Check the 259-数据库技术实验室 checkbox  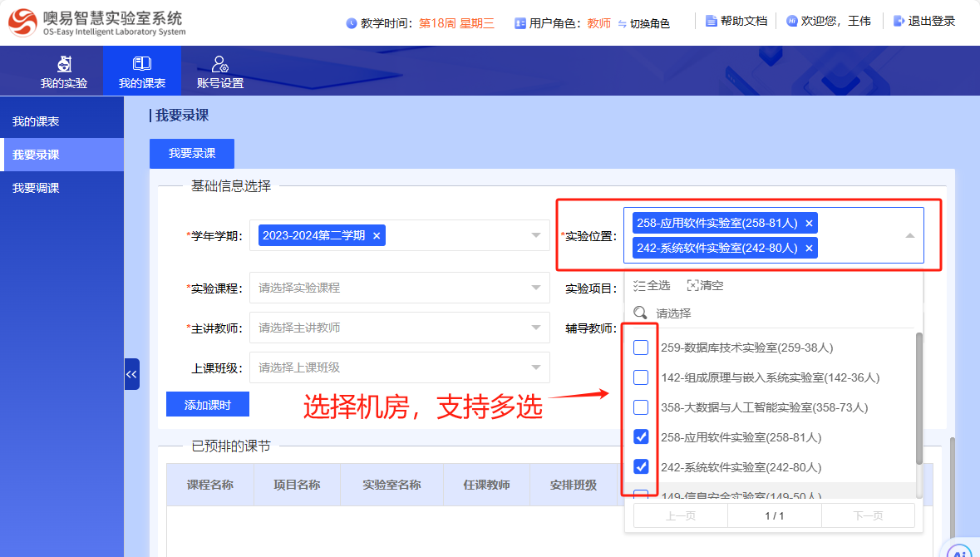641,348
